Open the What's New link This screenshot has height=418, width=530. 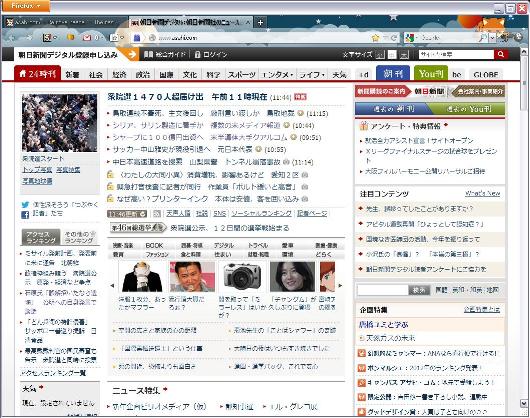coord(482,194)
